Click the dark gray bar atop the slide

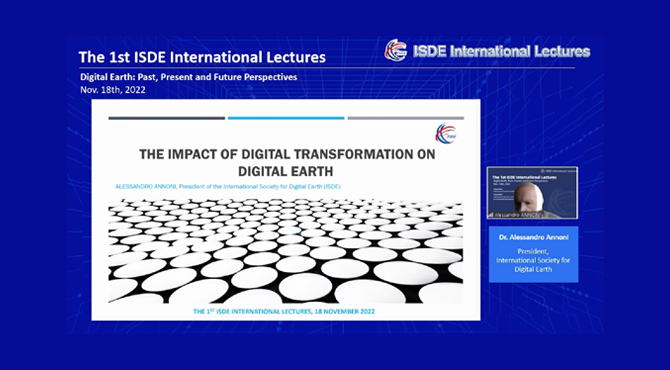pyautogui.click(x=167, y=118)
